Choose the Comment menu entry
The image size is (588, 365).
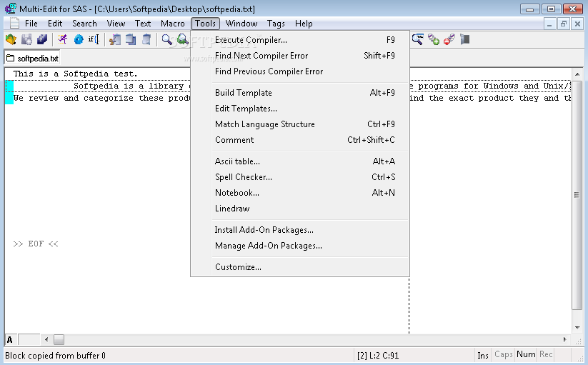coord(299,140)
